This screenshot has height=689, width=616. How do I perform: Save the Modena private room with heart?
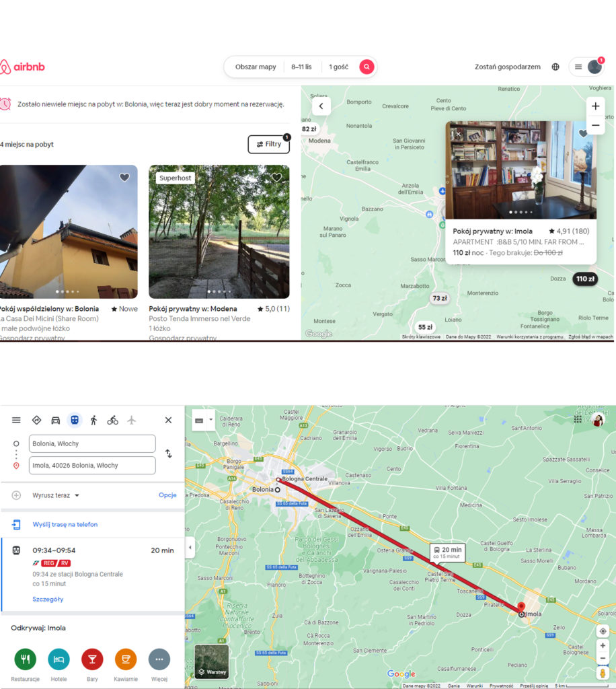tap(276, 177)
